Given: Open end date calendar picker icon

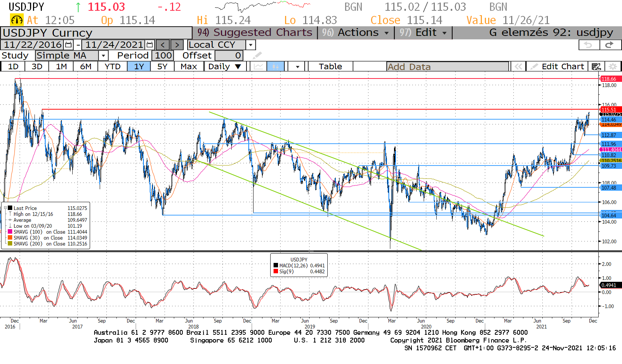Looking at the screenshot, I should (x=150, y=45).
